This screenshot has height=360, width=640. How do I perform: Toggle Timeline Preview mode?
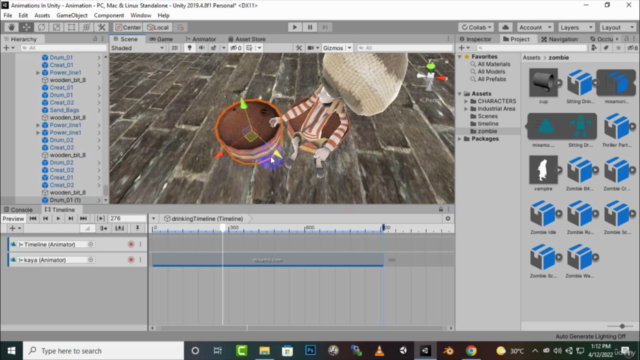(x=13, y=219)
